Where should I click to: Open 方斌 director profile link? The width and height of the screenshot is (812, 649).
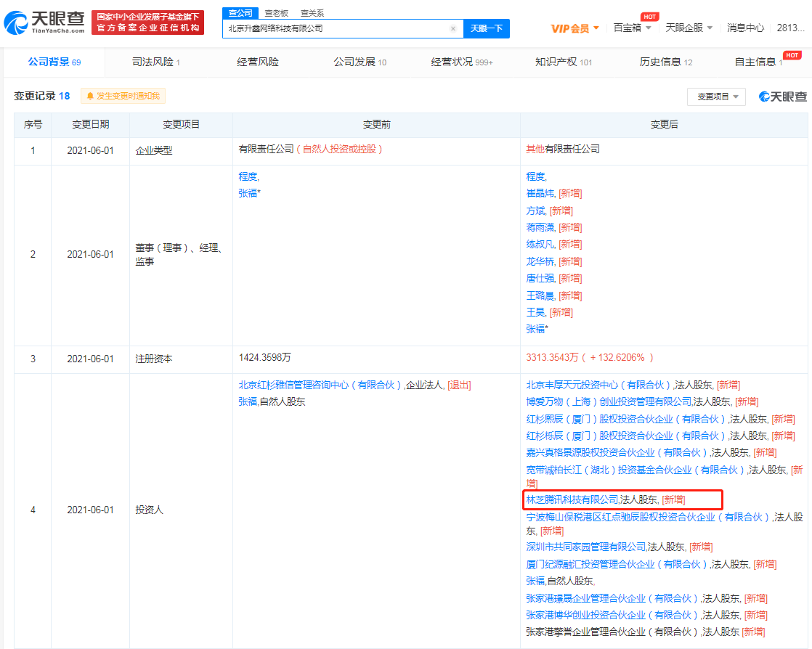(x=535, y=211)
